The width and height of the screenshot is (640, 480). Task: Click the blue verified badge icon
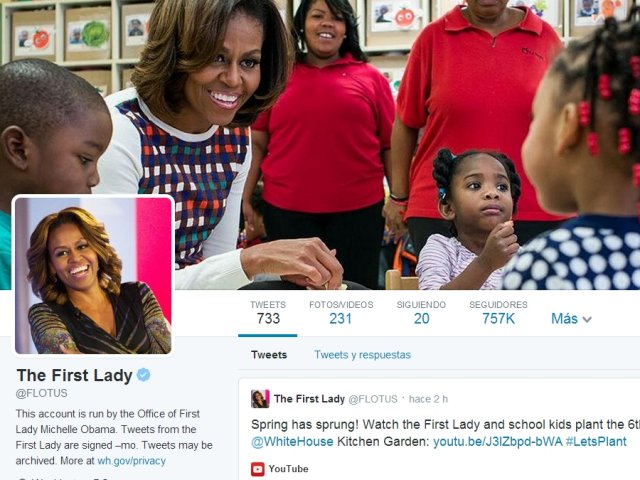(x=143, y=375)
